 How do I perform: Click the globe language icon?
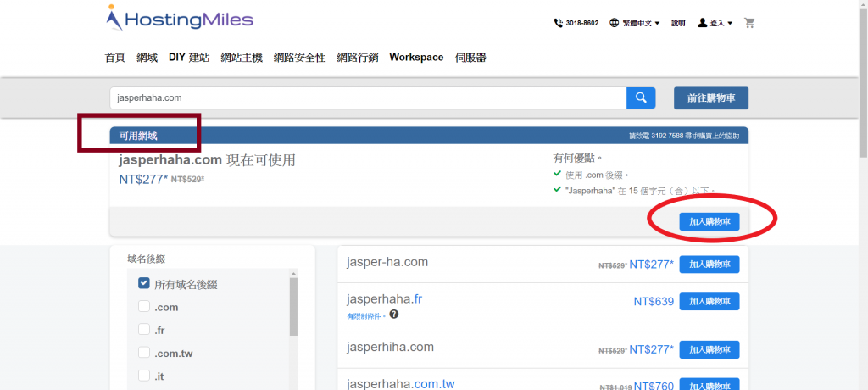pos(614,23)
